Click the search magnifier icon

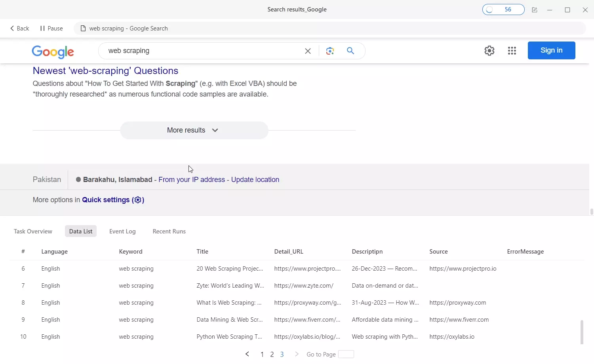click(x=350, y=51)
